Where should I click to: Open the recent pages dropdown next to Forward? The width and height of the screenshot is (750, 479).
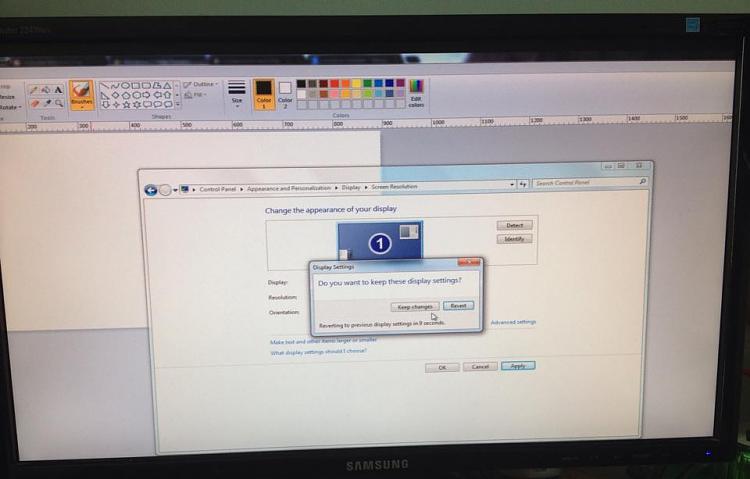[175, 190]
